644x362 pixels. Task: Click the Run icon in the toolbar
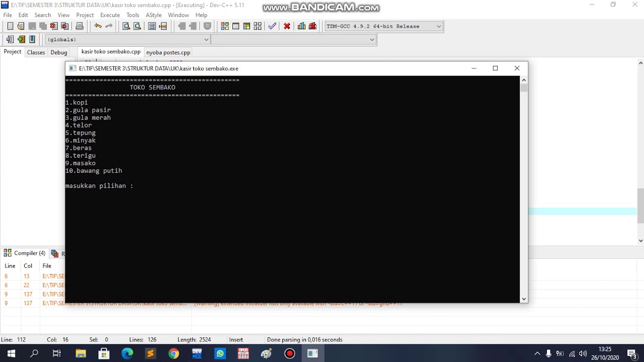point(235,26)
